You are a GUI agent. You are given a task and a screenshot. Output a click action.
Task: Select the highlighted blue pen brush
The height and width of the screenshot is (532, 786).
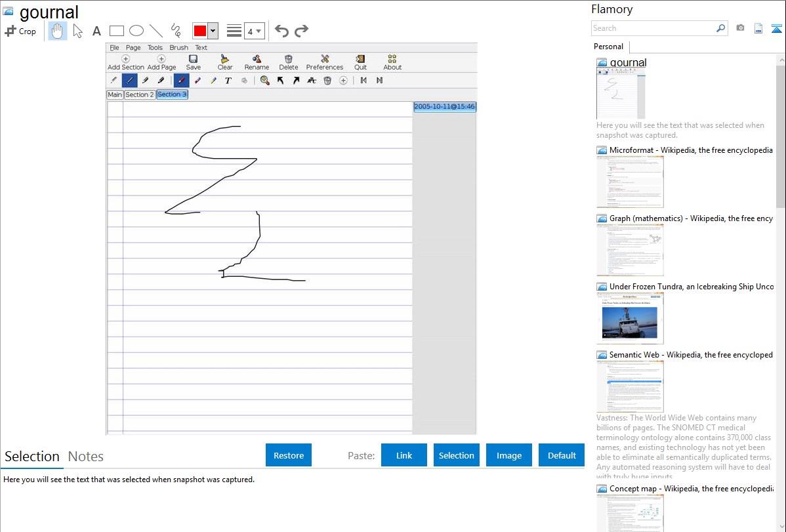pyautogui.click(x=129, y=80)
